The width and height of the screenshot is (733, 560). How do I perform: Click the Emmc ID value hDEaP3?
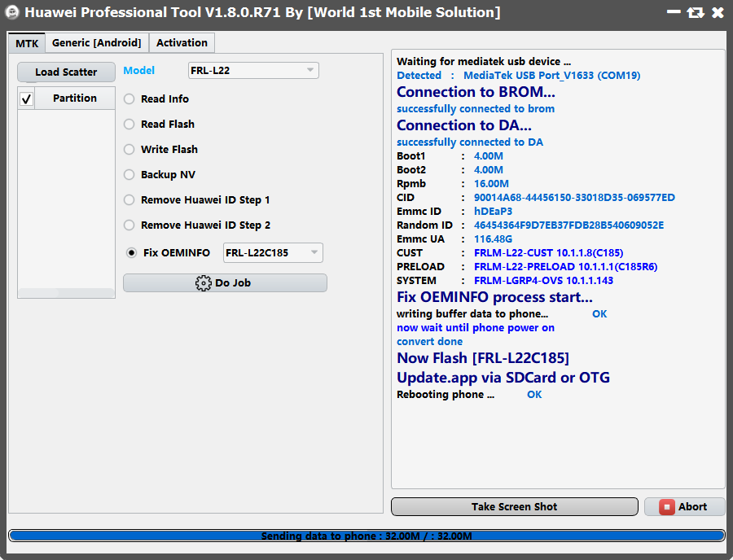point(493,212)
